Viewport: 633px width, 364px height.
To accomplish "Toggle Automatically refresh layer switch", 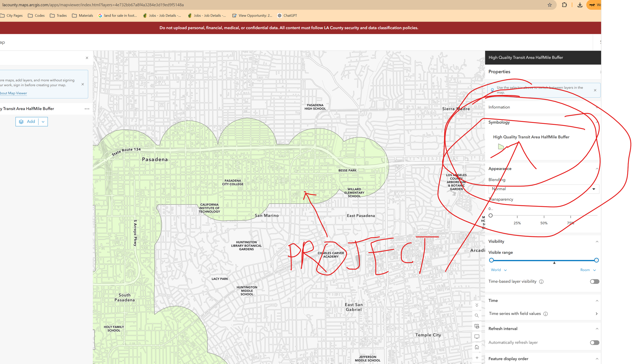I will (x=594, y=342).
